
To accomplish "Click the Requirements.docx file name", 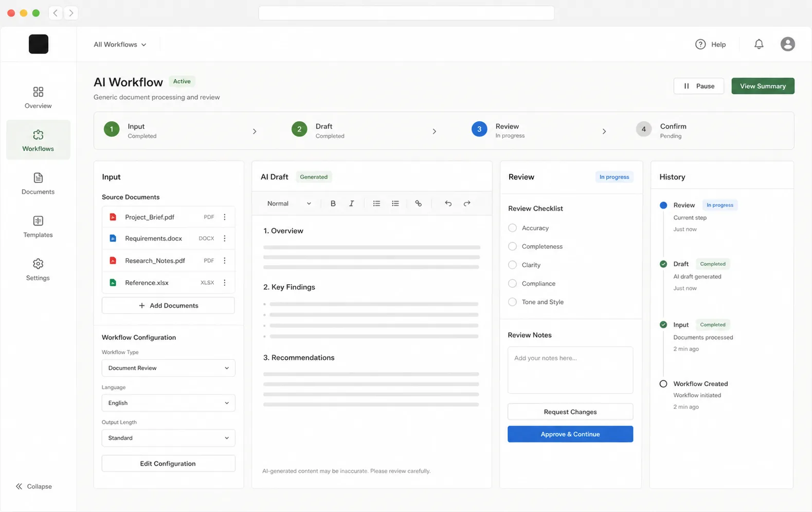I will 153,239.
